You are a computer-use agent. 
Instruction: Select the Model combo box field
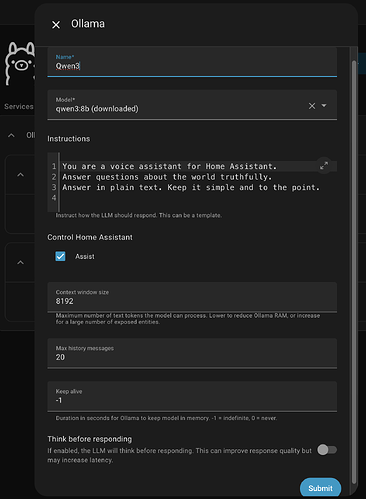[x=192, y=105]
